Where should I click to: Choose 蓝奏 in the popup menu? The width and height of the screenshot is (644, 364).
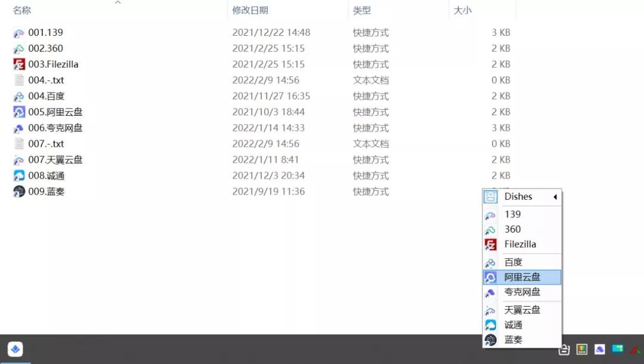click(522, 340)
